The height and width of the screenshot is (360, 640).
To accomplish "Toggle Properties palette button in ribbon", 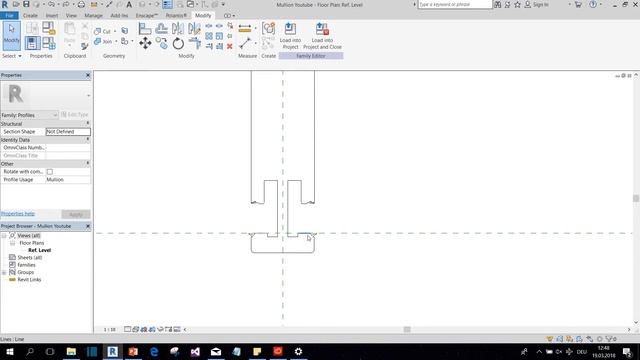I will click(32, 43).
